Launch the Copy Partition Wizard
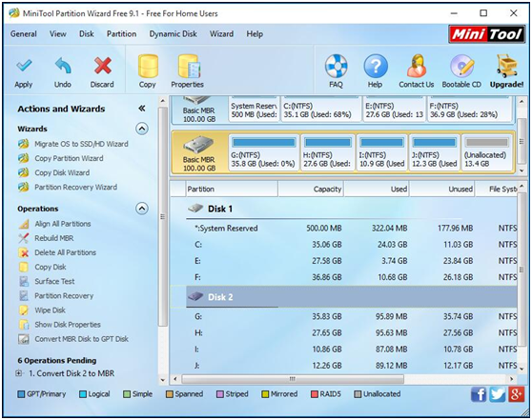The image size is (532, 420). (x=69, y=158)
